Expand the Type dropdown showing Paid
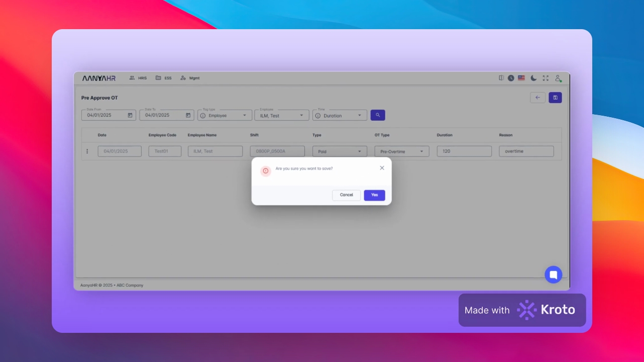Screen dimensions: 644x362 [340, 151]
